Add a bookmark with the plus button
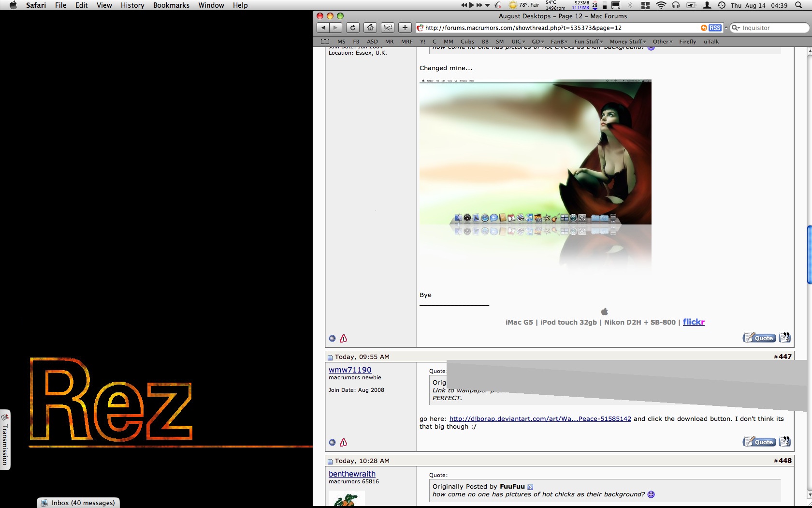 (x=405, y=28)
